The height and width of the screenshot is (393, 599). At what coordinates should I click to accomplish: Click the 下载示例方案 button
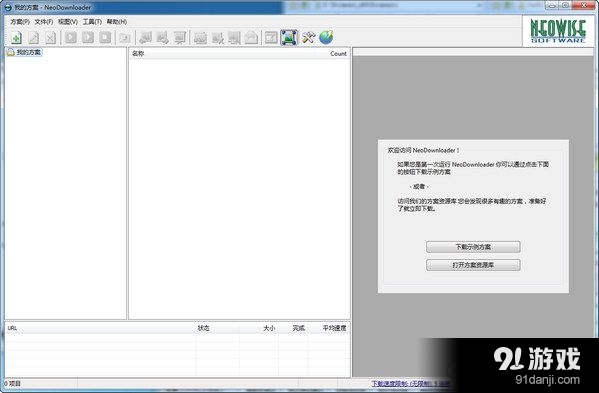pyautogui.click(x=473, y=247)
